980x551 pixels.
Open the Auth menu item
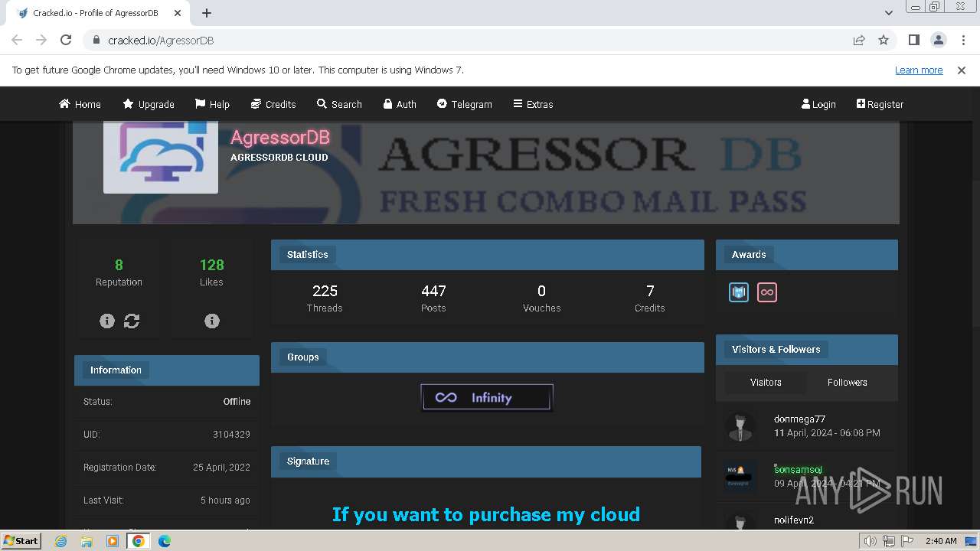click(x=400, y=104)
